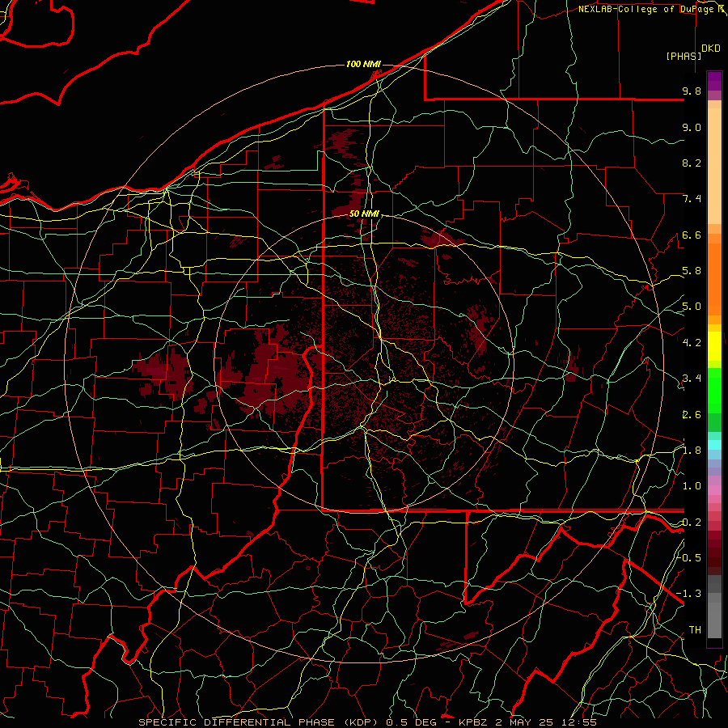Click the cyan segment of the color bar
The image size is (728, 728).
[x=714, y=444]
